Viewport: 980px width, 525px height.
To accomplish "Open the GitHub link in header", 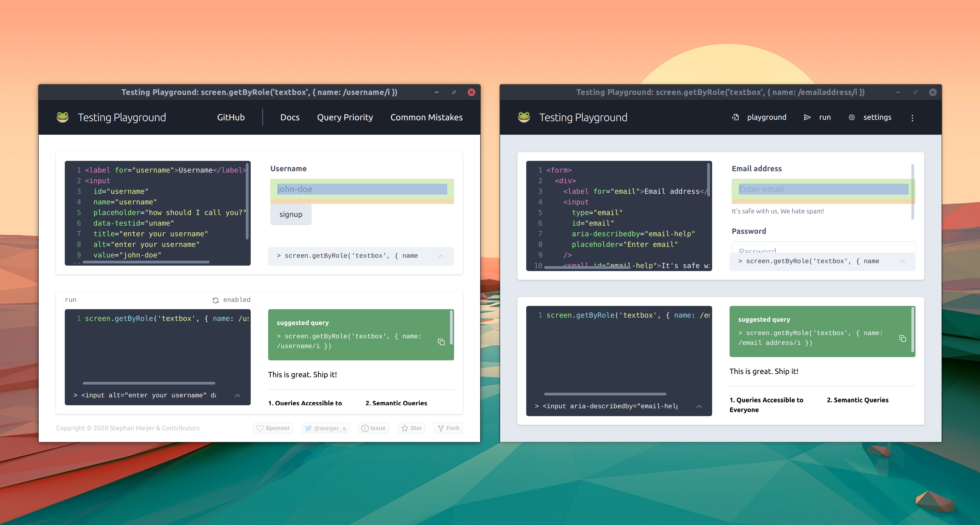I will pyautogui.click(x=231, y=117).
